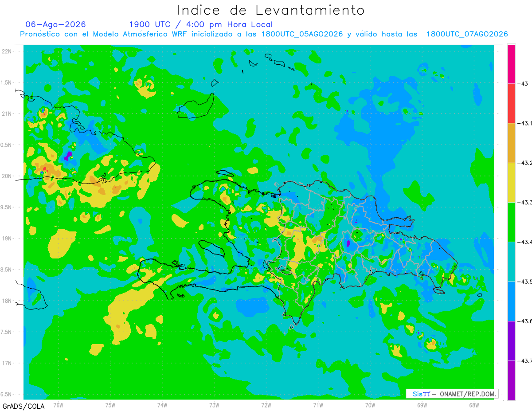
Task: Click the '73W' longitude label
Action: click(214, 405)
